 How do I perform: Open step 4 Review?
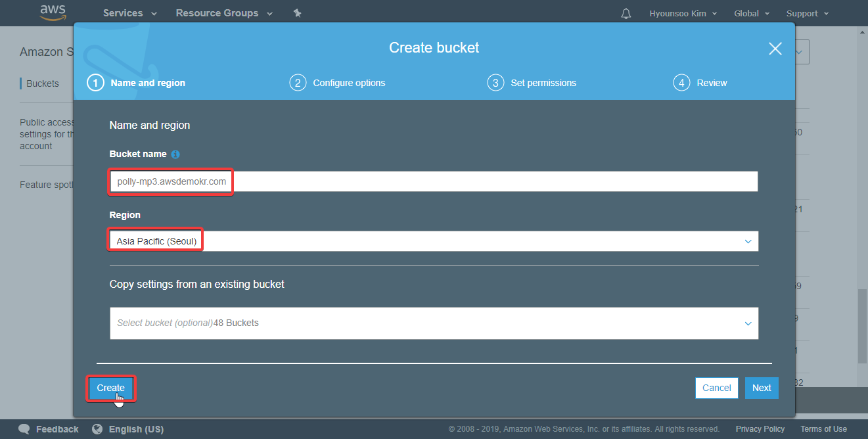[x=700, y=83]
